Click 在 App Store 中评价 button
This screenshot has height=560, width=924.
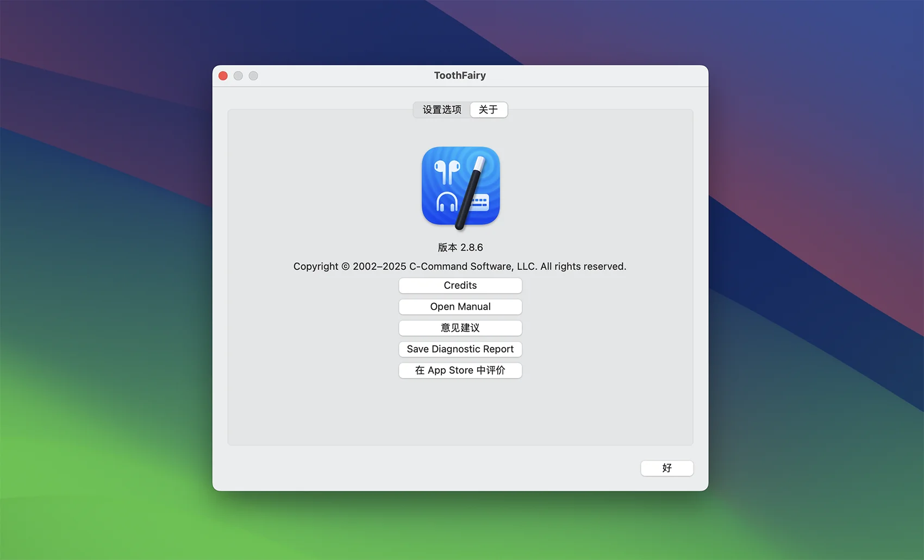coord(460,370)
